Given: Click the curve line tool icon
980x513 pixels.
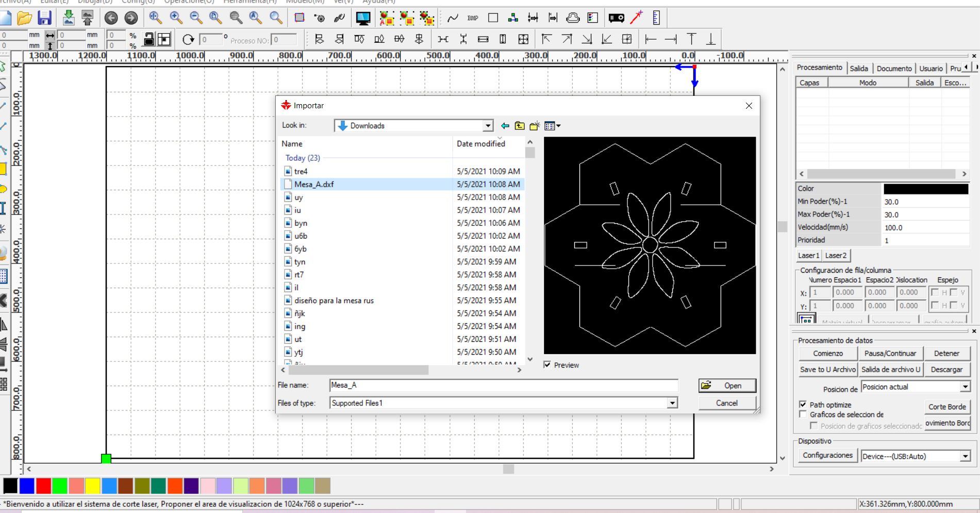Looking at the screenshot, I should (453, 18).
